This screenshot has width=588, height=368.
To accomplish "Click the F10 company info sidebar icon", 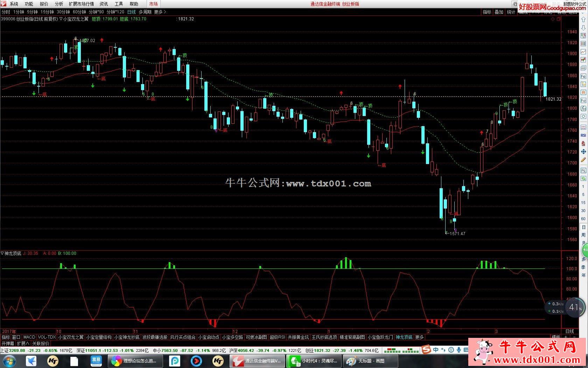I will [583, 76].
